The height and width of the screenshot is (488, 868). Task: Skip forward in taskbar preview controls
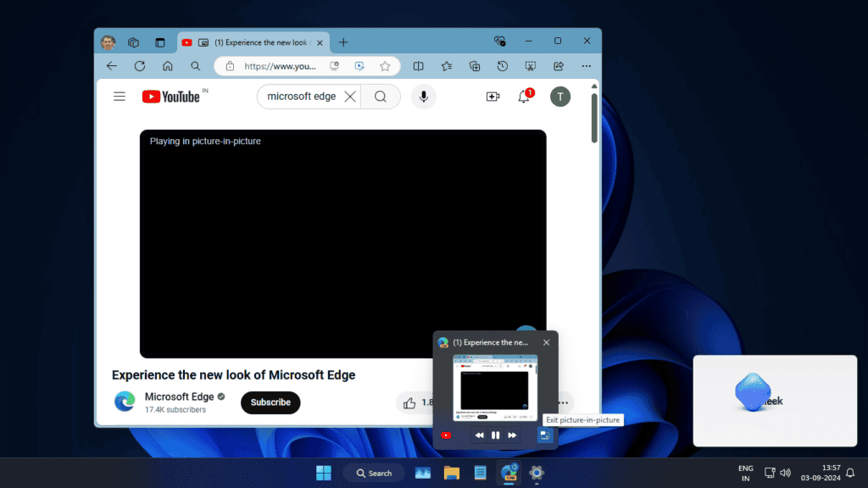tap(512, 435)
